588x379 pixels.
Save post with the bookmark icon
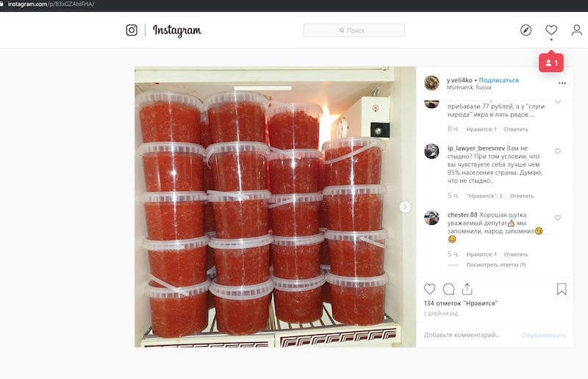[x=562, y=289]
